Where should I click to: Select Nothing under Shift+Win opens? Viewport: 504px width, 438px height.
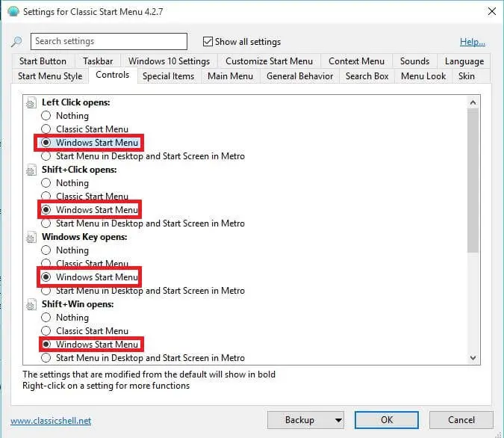click(x=46, y=318)
